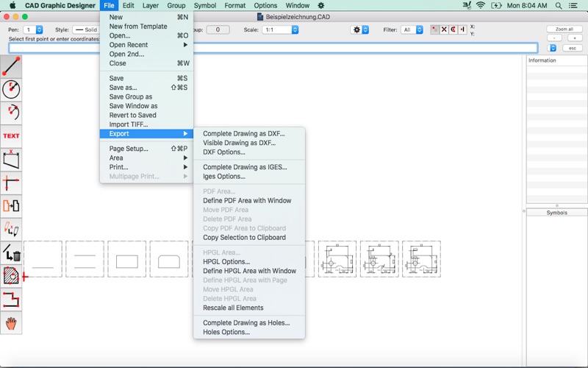Open the Symbol menu

pyautogui.click(x=205, y=6)
